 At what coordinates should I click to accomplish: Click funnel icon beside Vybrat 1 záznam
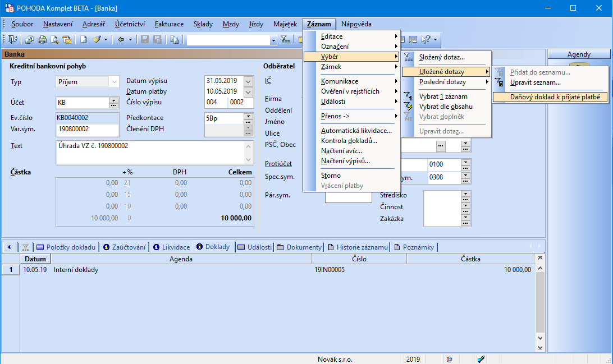tap(408, 96)
